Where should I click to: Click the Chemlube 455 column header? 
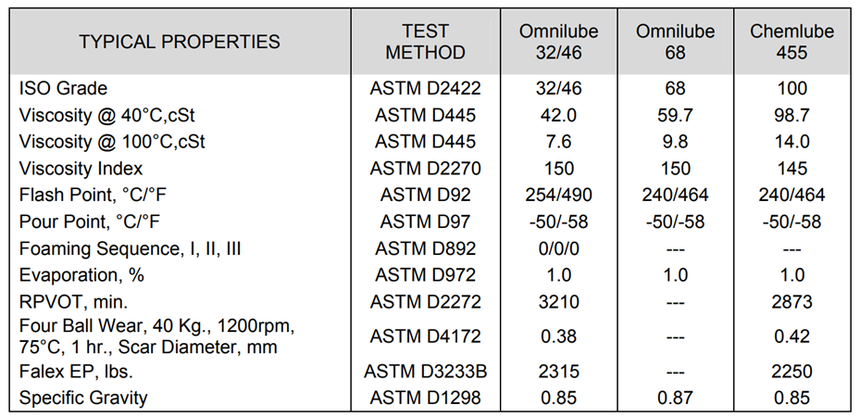coord(792,42)
